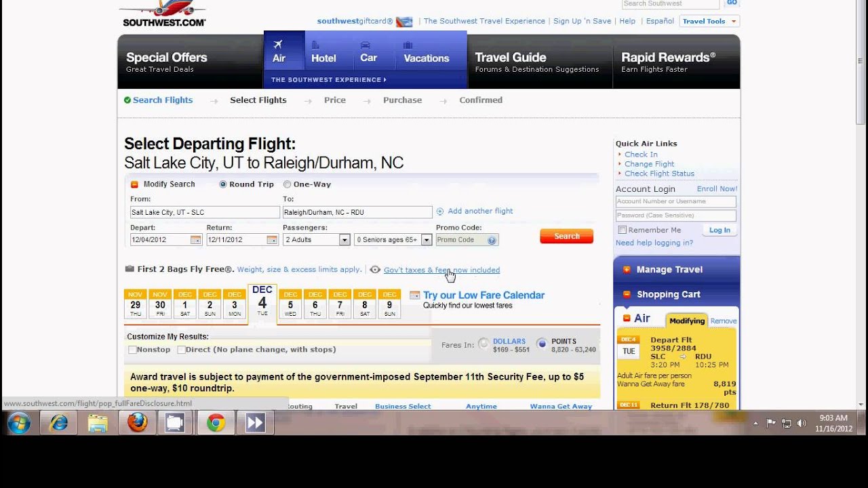Screen dimensions: 868x488
Task: Click the orange Search button
Action: point(566,236)
